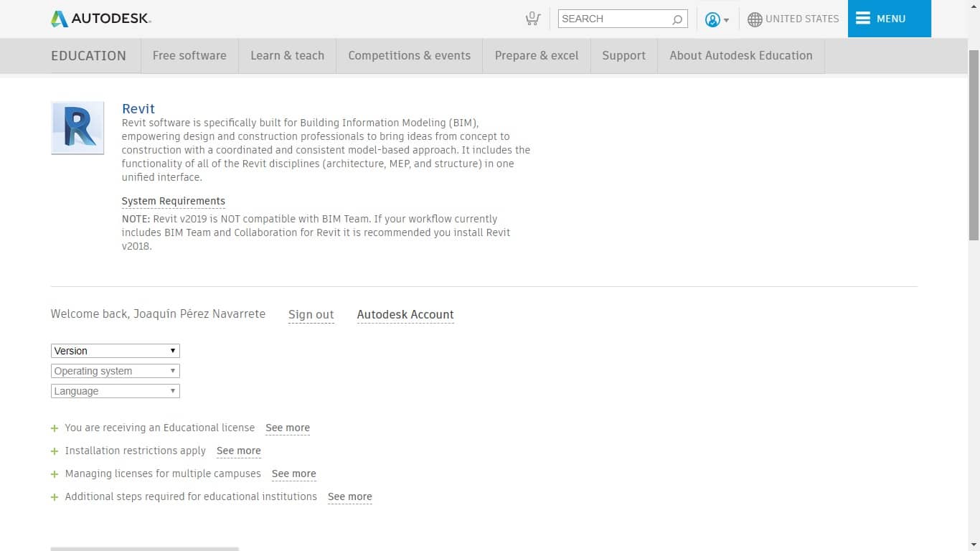
Task: Open the Free software tab
Action: pyautogui.click(x=189, y=55)
